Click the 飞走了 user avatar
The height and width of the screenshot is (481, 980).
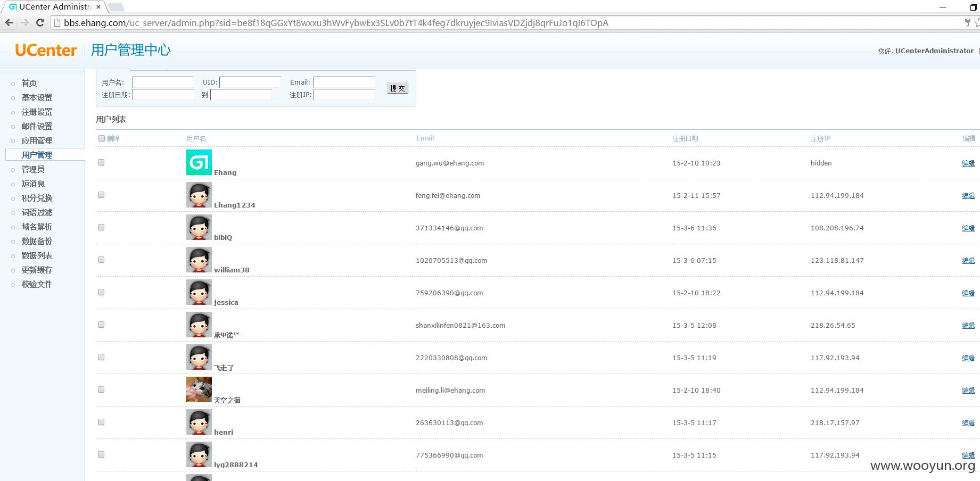(x=199, y=357)
